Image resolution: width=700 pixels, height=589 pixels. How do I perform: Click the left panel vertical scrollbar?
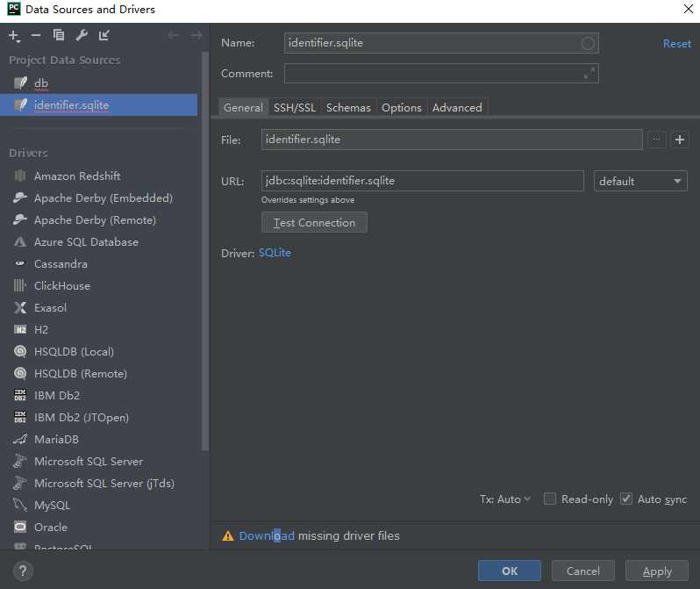[x=205, y=250]
